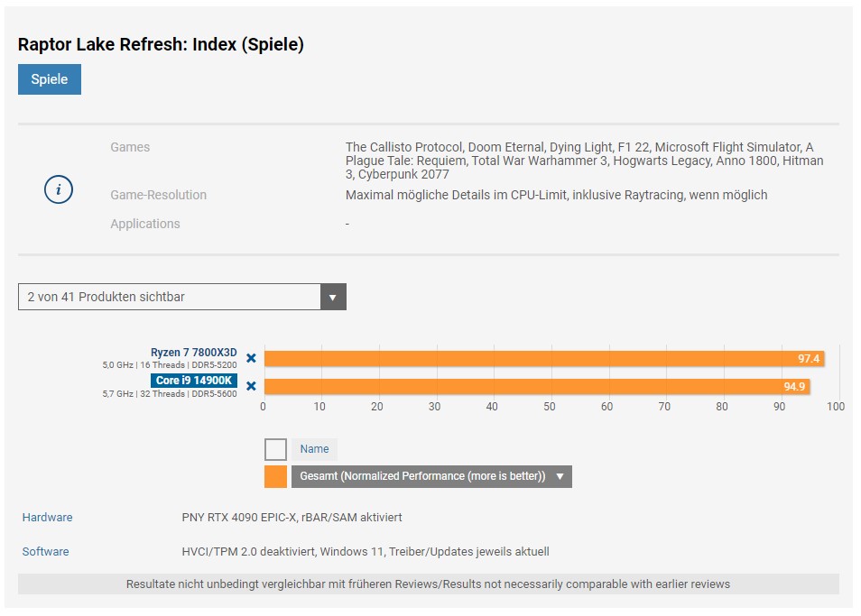Click the 94.9 orange bar

point(537,387)
